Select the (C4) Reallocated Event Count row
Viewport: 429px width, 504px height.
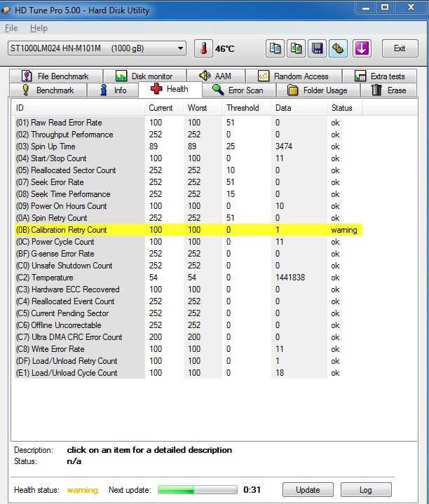tap(189, 301)
